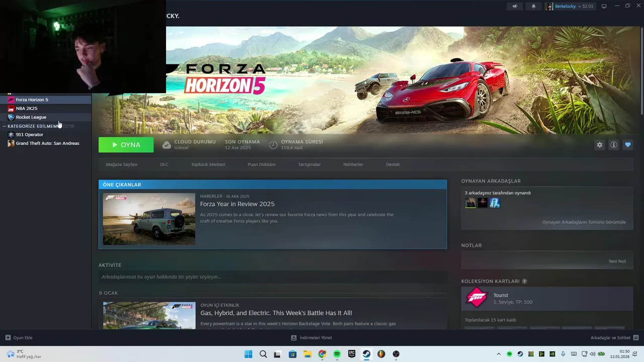Image resolution: width=644 pixels, height=362 pixels.
Task: Click the activity comment input field
Action: click(272, 277)
